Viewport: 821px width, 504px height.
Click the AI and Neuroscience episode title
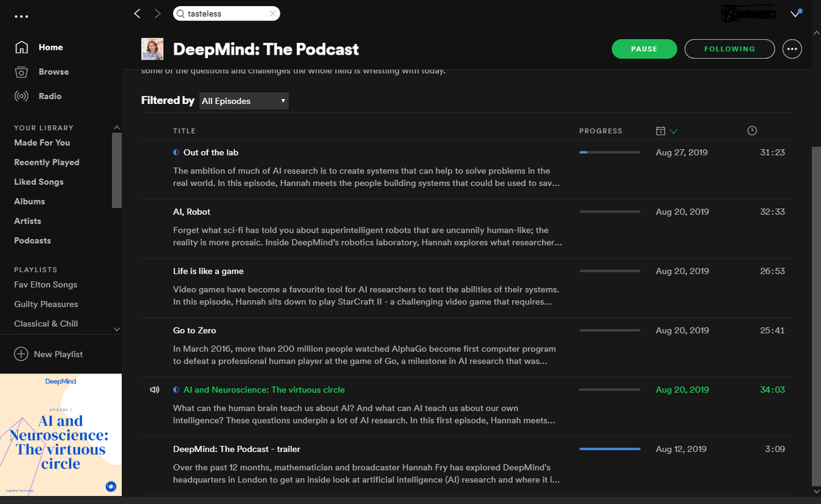click(x=264, y=390)
